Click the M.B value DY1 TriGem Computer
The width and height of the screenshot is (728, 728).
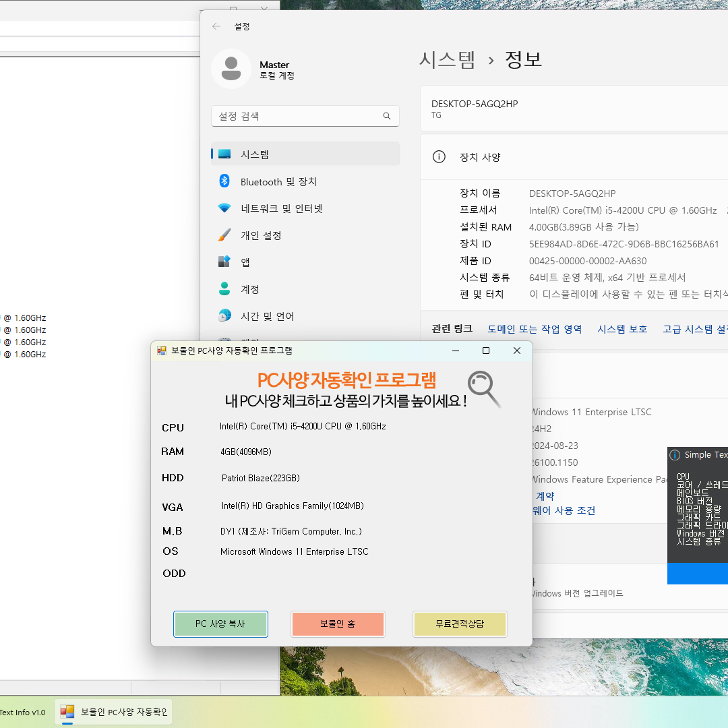pos(291,531)
